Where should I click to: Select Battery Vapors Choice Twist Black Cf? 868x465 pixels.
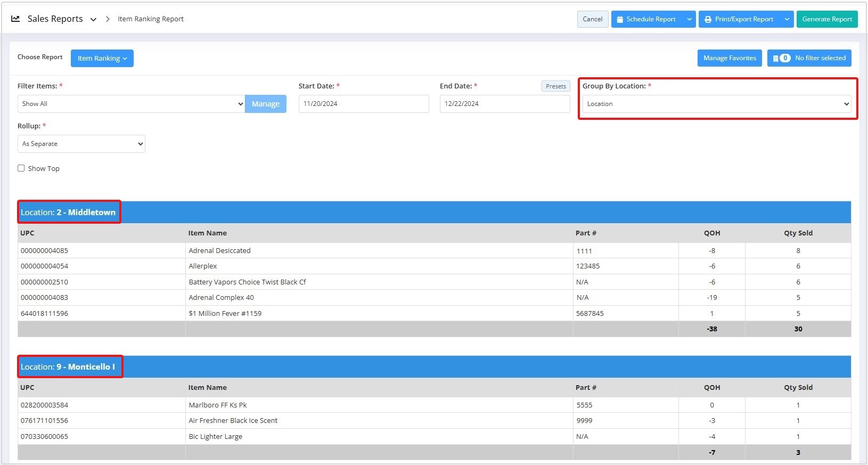(247, 282)
